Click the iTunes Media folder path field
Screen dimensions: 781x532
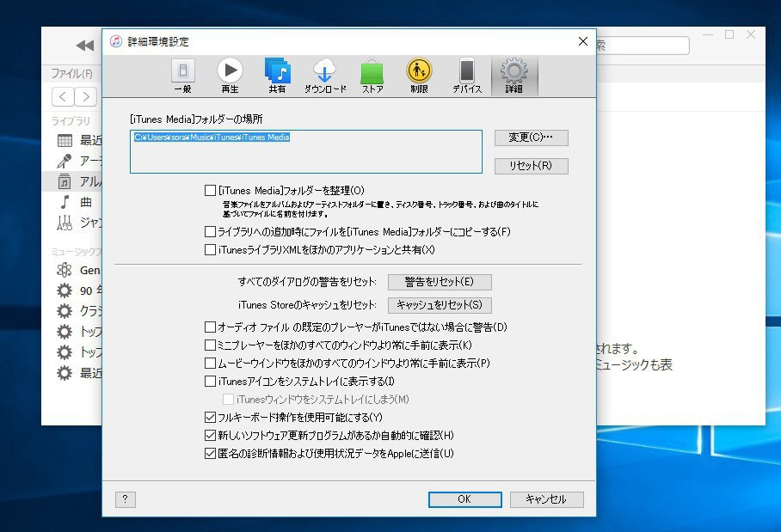306,152
